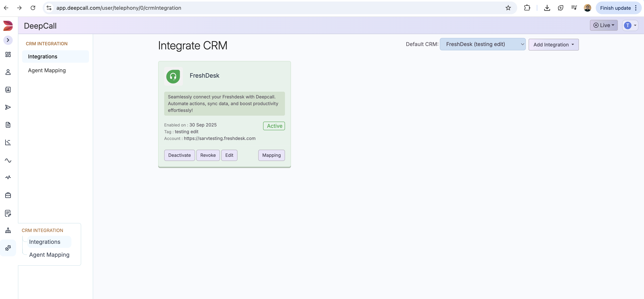
Task: Open the briefcase sidebar icon
Action: [x=8, y=195]
